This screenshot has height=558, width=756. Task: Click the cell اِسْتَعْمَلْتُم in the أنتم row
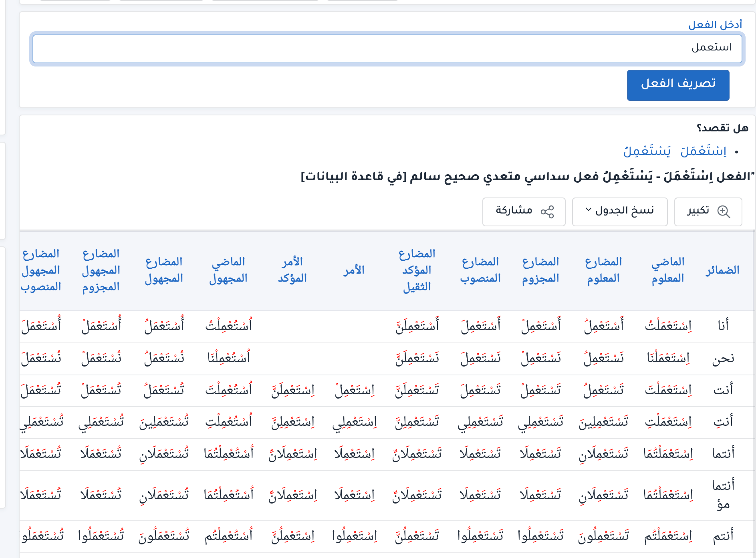(668, 536)
